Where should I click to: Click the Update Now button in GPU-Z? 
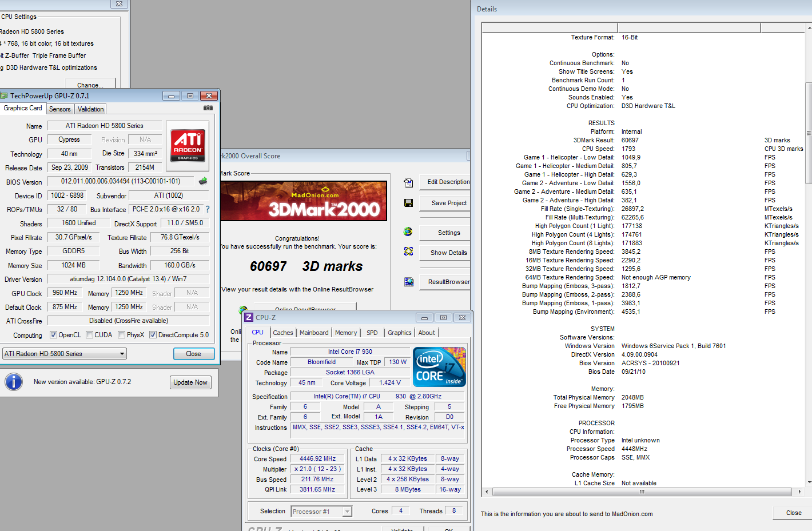(191, 382)
